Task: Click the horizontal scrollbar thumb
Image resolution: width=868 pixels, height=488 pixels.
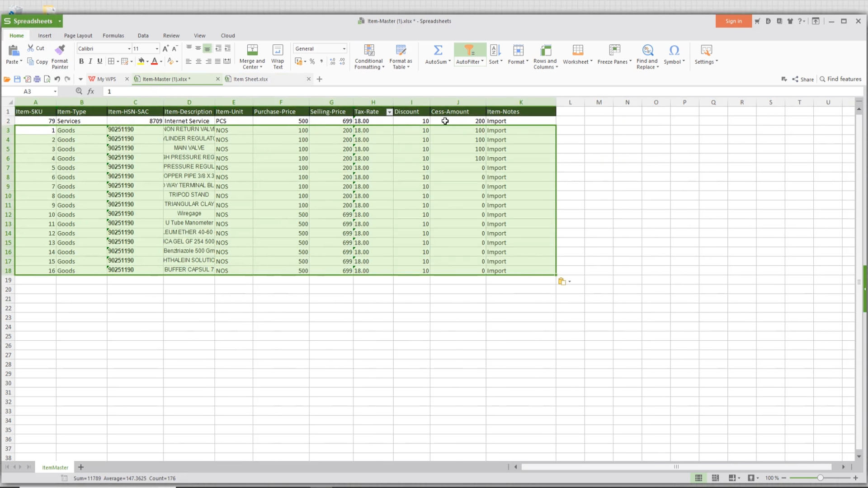Action: (676, 467)
